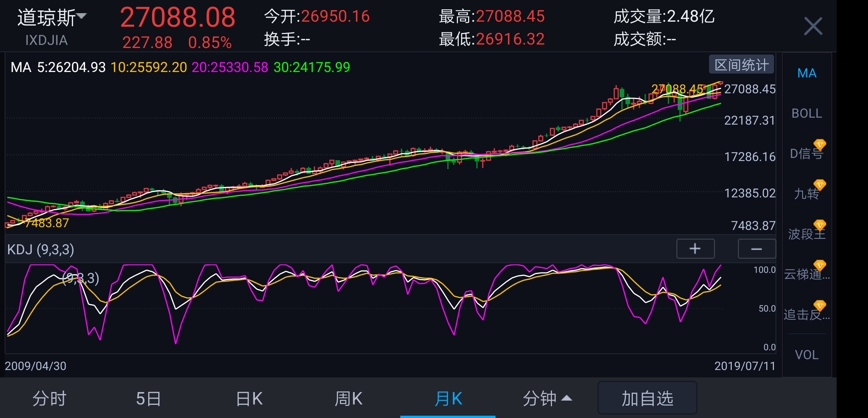Click percent change 0.85%

pos(210,43)
